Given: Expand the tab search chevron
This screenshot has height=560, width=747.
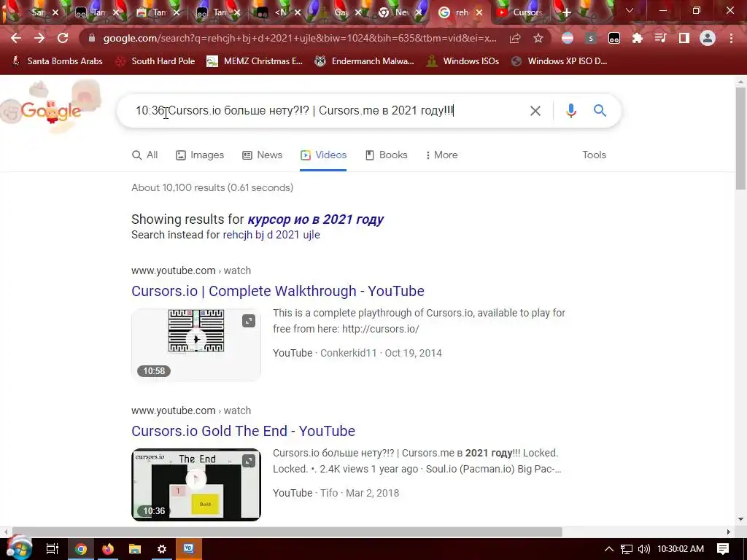Looking at the screenshot, I should (630, 10).
